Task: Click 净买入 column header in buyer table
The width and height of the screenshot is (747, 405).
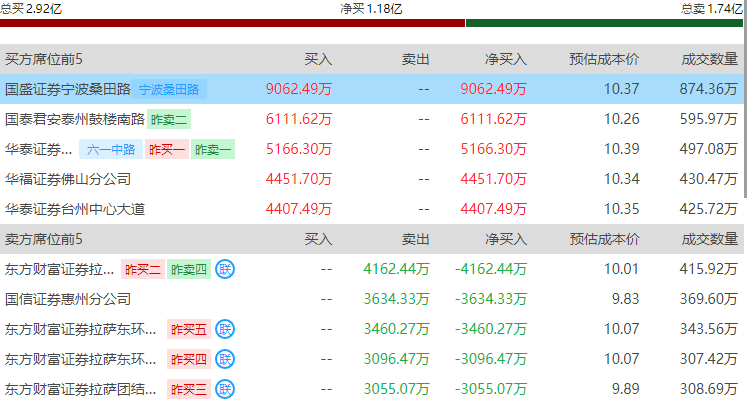Action: (x=506, y=59)
